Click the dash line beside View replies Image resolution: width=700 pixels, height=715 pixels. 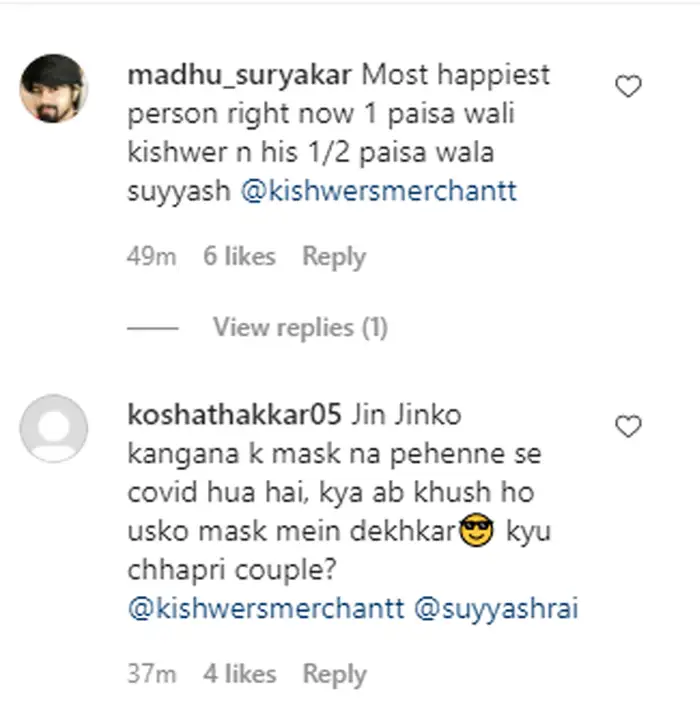(x=153, y=327)
